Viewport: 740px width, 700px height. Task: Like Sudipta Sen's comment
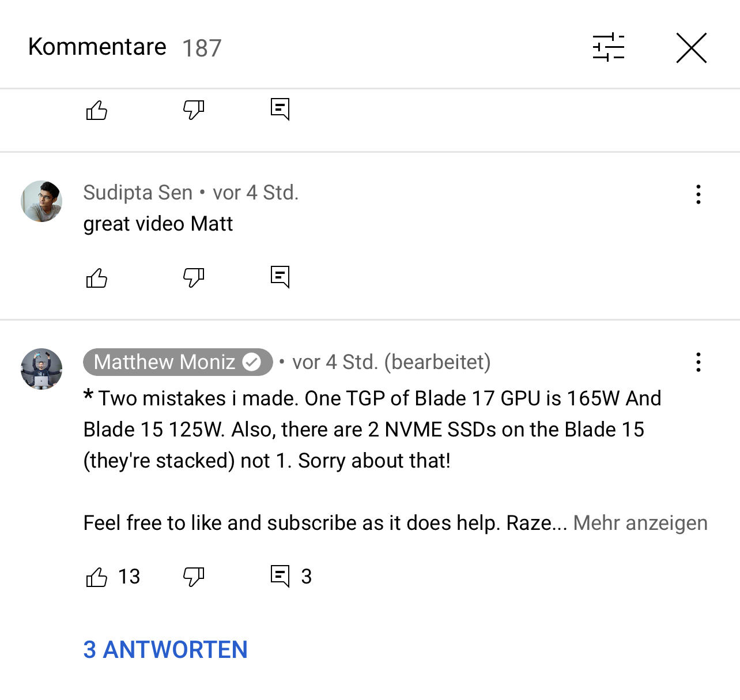click(97, 278)
